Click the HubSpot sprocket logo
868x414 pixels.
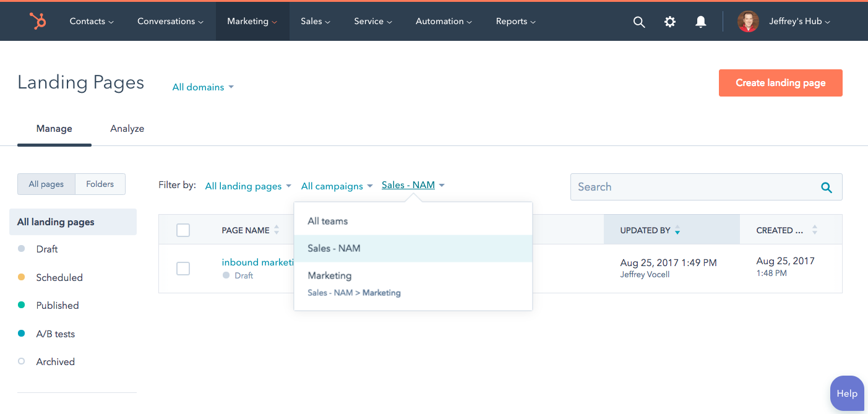point(38,21)
